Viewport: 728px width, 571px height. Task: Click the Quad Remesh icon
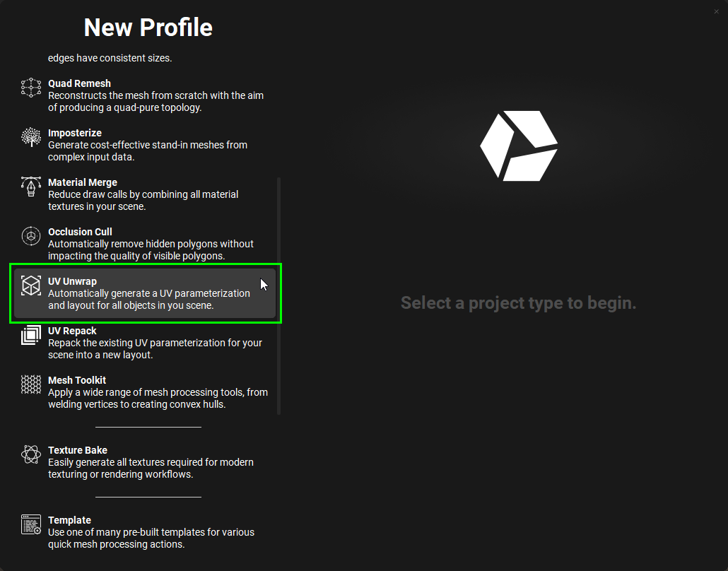(x=31, y=88)
